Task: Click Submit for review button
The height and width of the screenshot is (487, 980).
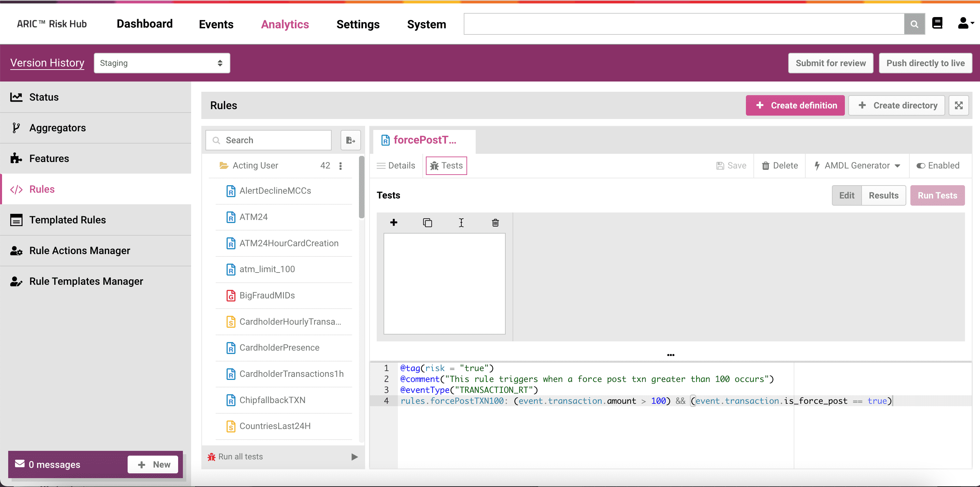Action: (x=831, y=63)
